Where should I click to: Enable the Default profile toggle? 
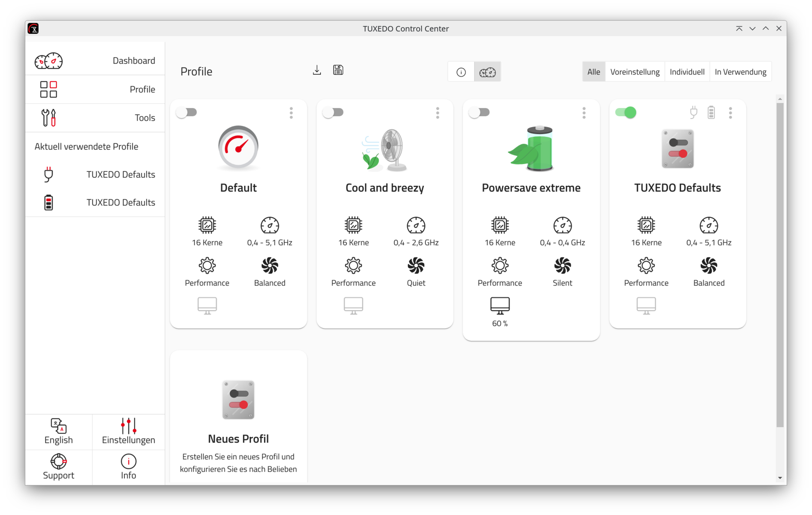tap(187, 112)
